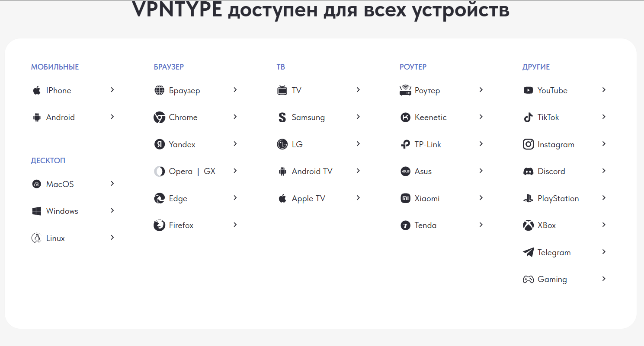Image resolution: width=644 pixels, height=346 pixels.
Task: Click the television icon beside TV
Action: (282, 90)
